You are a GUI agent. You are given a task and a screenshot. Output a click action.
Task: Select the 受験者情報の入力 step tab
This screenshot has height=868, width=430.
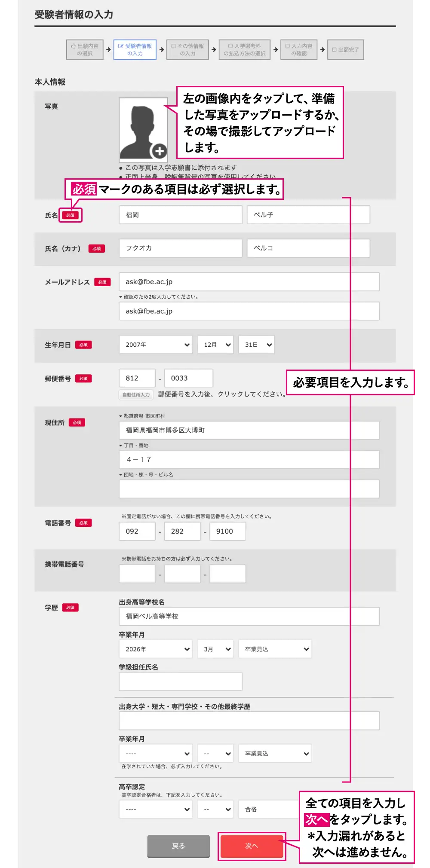[135, 50]
